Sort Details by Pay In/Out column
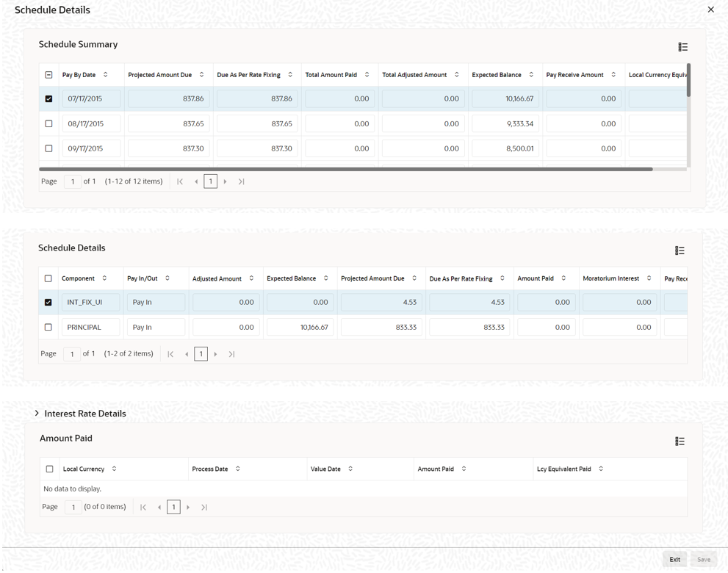The image size is (728, 573). click(x=167, y=278)
